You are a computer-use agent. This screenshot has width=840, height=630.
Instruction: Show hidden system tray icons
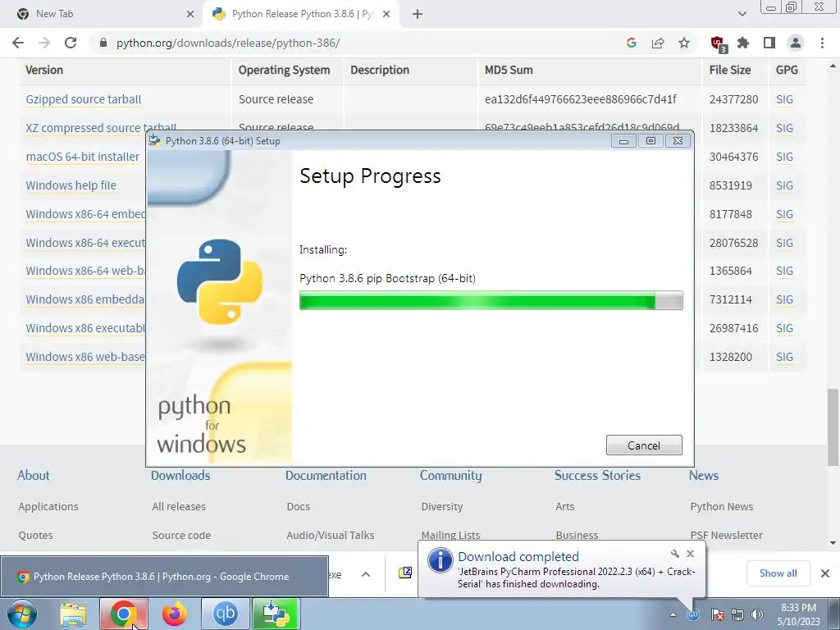pyautogui.click(x=673, y=614)
